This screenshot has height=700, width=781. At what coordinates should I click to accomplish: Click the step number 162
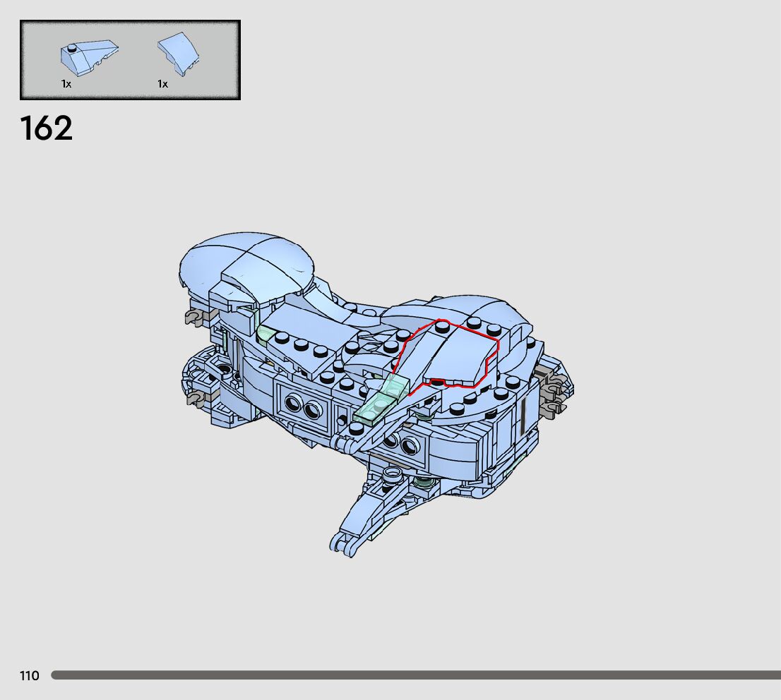pos(47,129)
